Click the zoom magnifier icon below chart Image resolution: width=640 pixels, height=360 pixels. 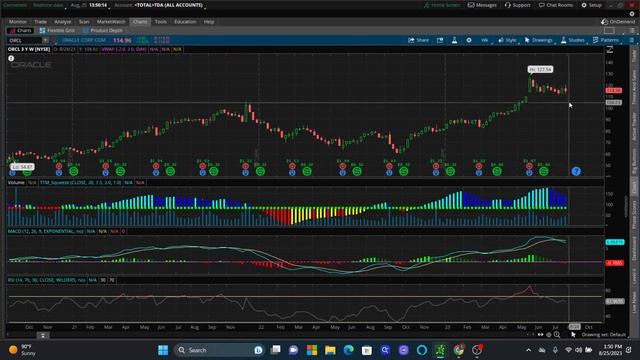[557, 335]
